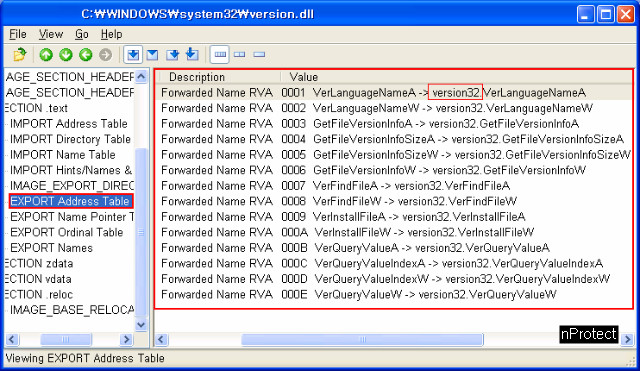Screen dimensions: 640x371
Task: Select the envelope-like triangle view icon
Action: (152, 54)
